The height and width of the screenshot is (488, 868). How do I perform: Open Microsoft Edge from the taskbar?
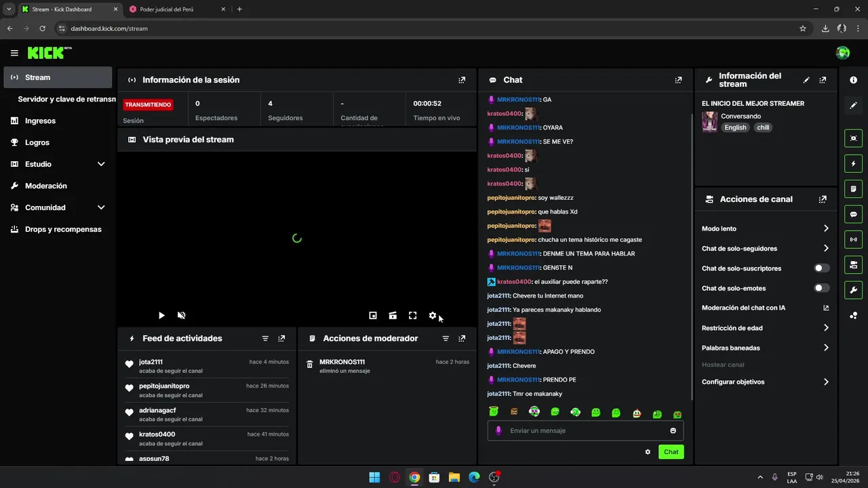pyautogui.click(x=474, y=477)
